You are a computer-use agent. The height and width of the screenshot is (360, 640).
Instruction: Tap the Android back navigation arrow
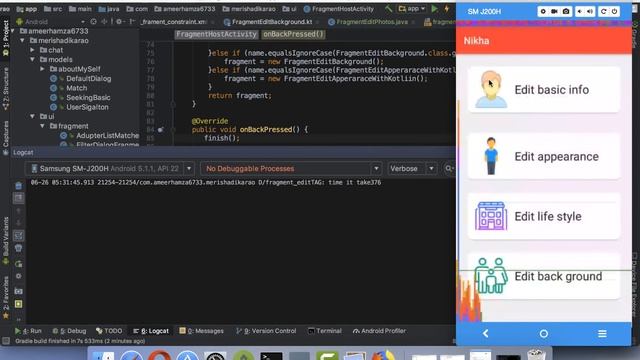485,333
